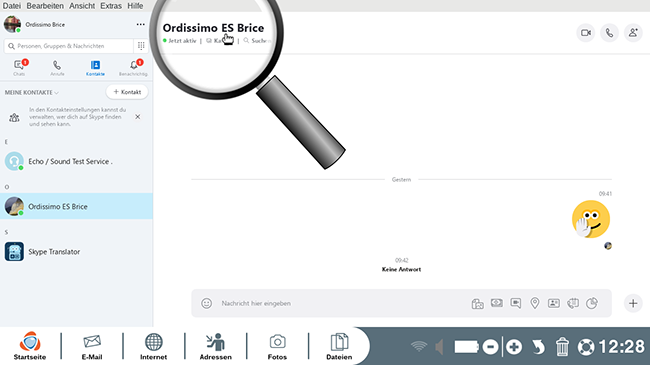Share location via the pin icon
The width and height of the screenshot is (650, 365).
535,303
